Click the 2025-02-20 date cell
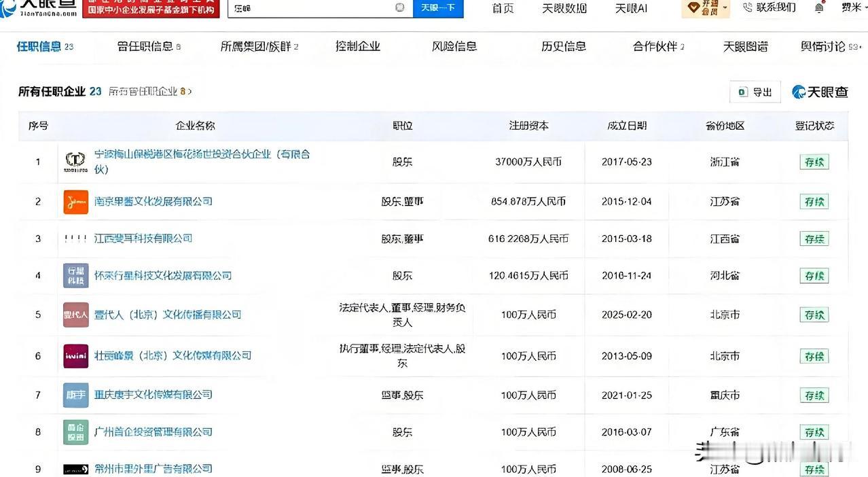The height and width of the screenshot is (477, 868). point(627,315)
